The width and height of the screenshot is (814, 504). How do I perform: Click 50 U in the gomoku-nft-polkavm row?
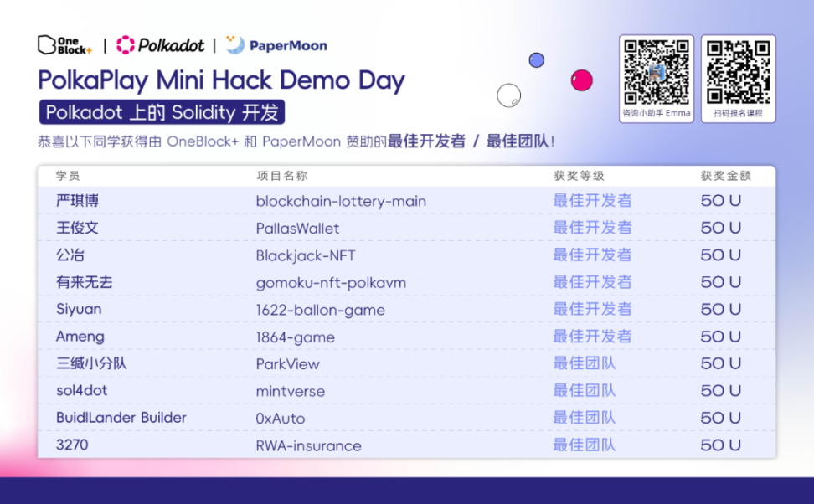[x=720, y=282]
